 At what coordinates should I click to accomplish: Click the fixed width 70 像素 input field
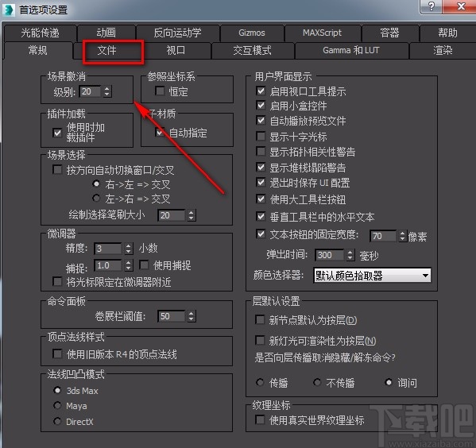(x=383, y=236)
